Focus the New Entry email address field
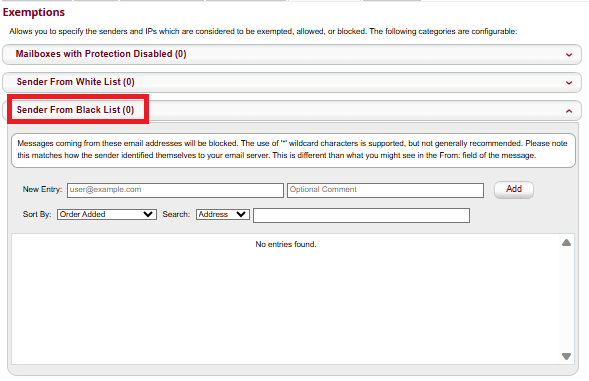The height and width of the screenshot is (381, 589). pos(175,190)
